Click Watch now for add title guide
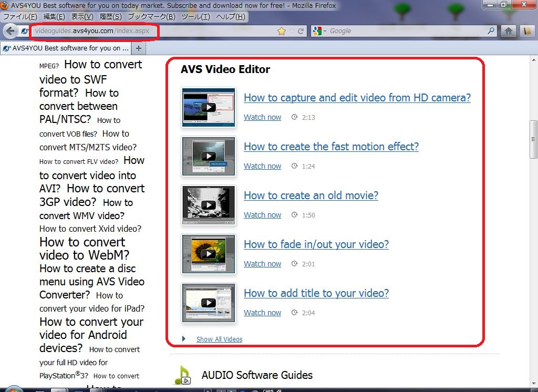This screenshot has height=392, width=538. coord(262,313)
